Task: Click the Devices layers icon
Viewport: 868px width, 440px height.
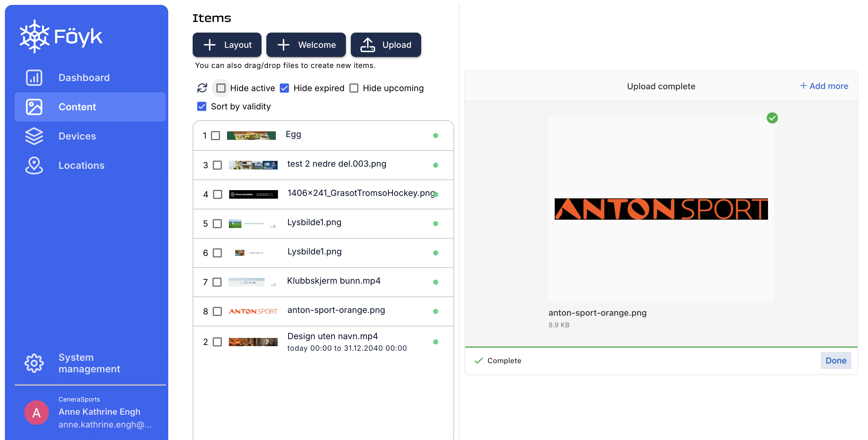Action: 34,136
